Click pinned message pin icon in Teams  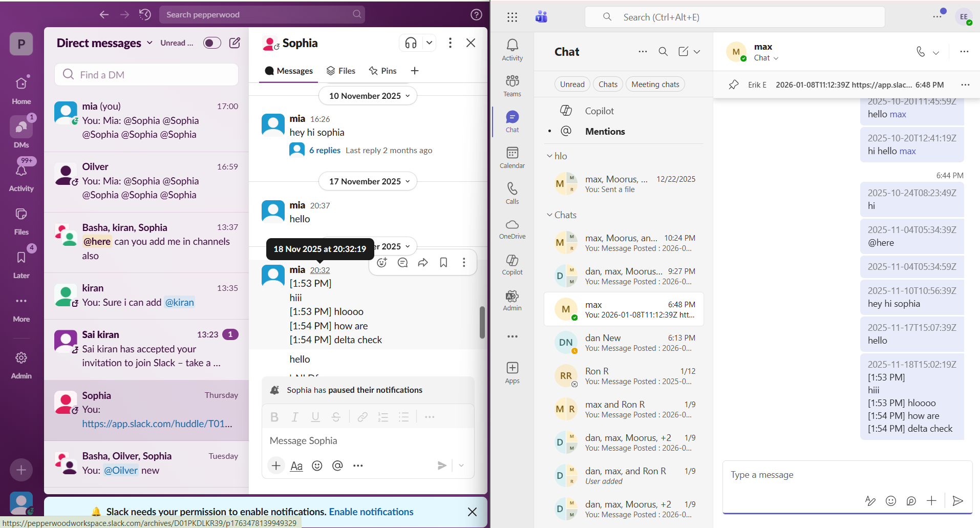[x=734, y=85]
